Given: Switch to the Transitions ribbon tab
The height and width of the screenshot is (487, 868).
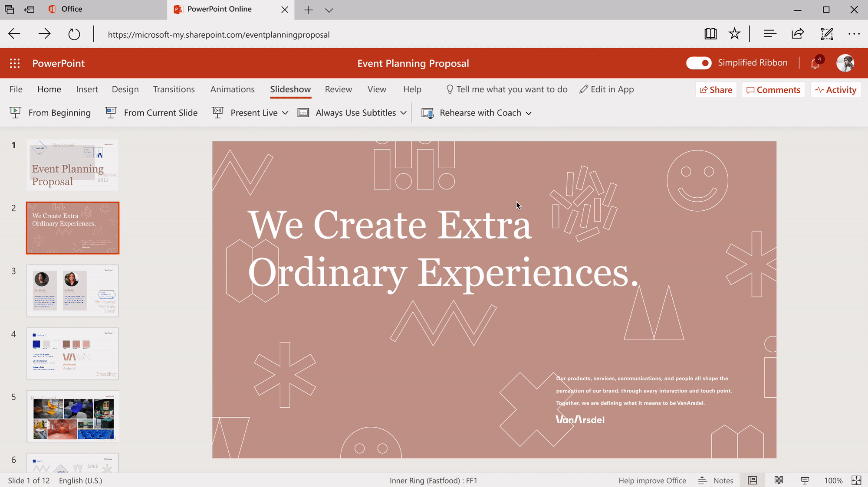Looking at the screenshot, I should [x=174, y=89].
